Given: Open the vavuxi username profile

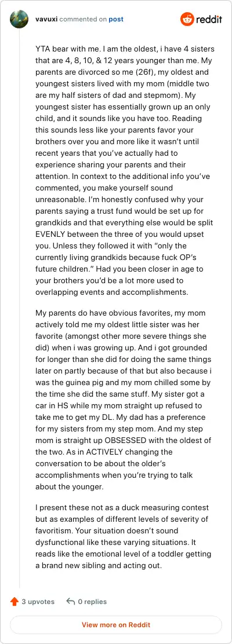Looking at the screenshot, I should pos(46,19).
